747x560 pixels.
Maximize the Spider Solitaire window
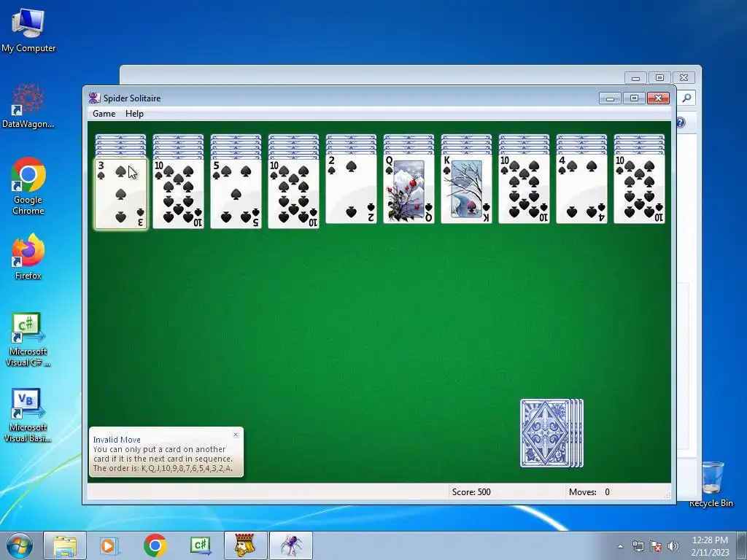(x=634, y=98)
